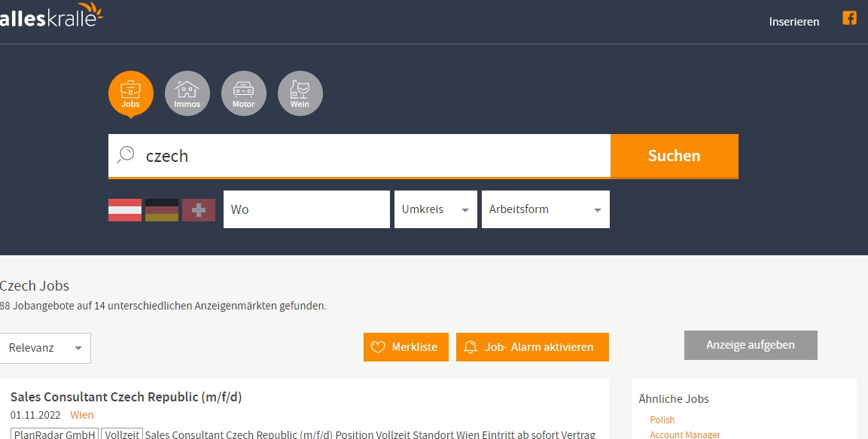Click the magnifying glass search icon
Screen dimensions: 868x439
coord(126,155)
